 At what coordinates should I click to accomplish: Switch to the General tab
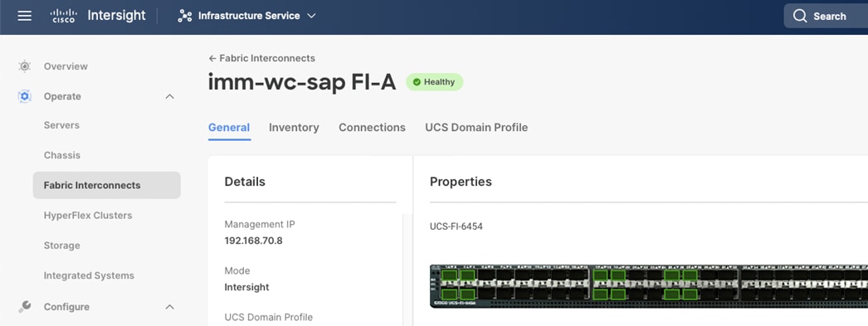pos(229,127)
